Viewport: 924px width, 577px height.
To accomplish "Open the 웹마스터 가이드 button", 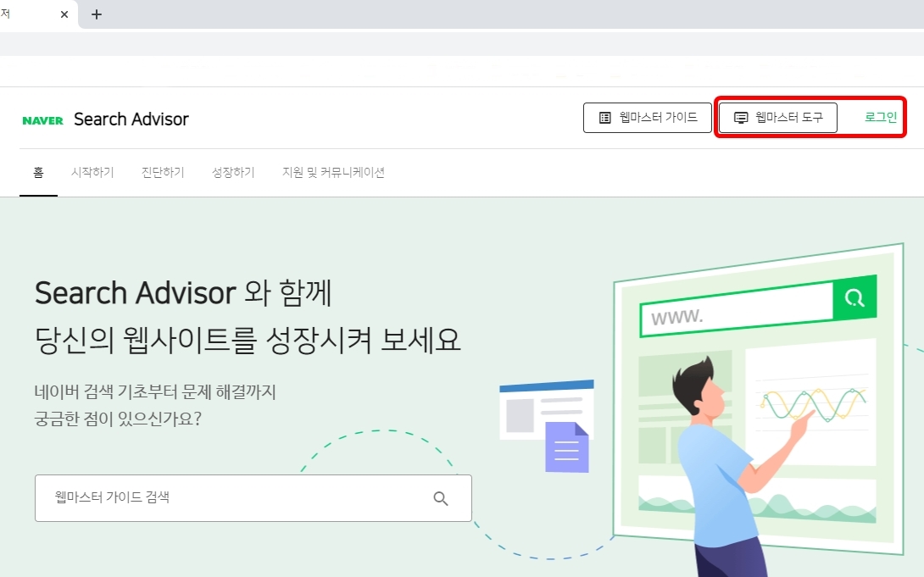I will pos(648,118).
